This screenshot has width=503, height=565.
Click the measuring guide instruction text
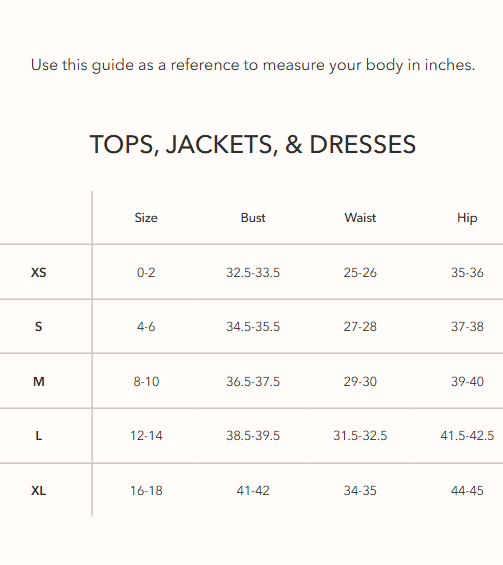[253, 65]
